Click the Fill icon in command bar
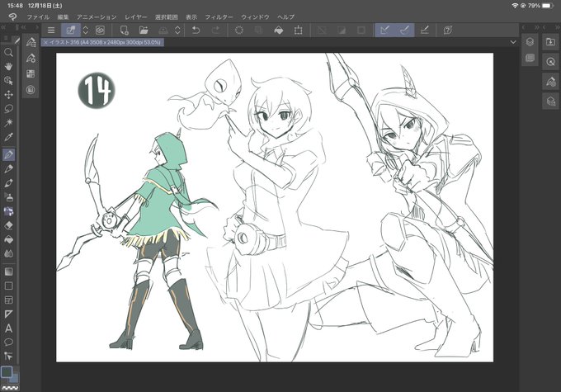 [278, 30]
